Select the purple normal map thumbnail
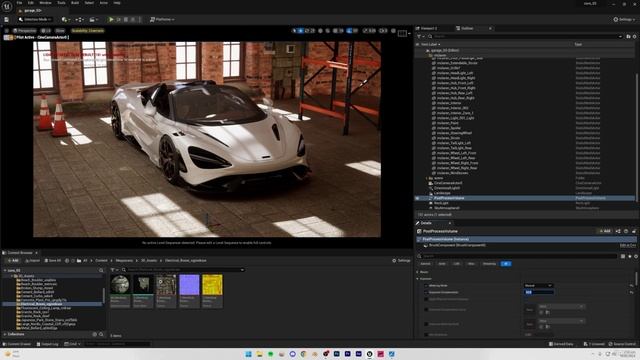The width and height of the screenshot is (640, 360). coord(189,291)
